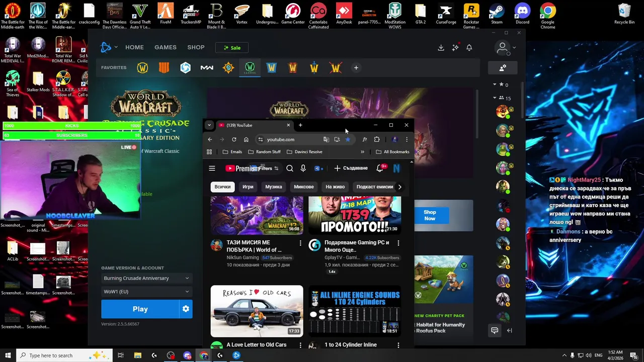Open Chrome extensions puzzle icon
This screenshot has height=362, width=644.
pyautogui.click(x=377, y=139)
